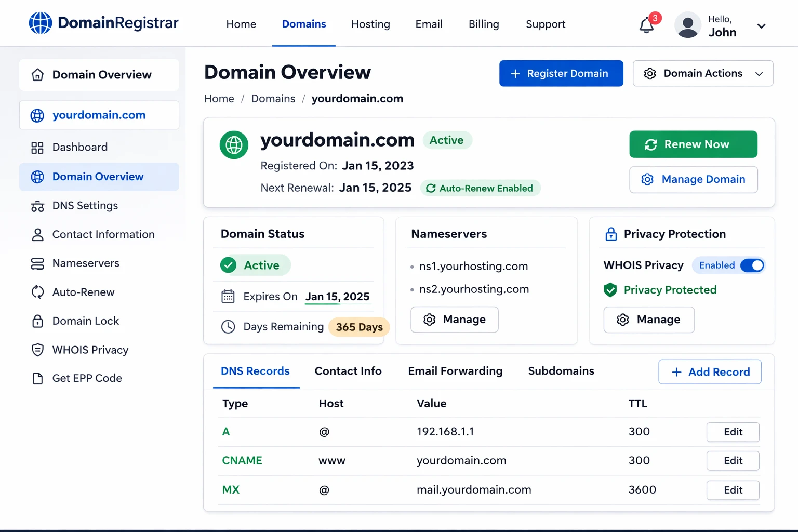798x532 pixels.
Task: Click the Auto-Renew Enabled badge
Action: [x=481, y=188]
